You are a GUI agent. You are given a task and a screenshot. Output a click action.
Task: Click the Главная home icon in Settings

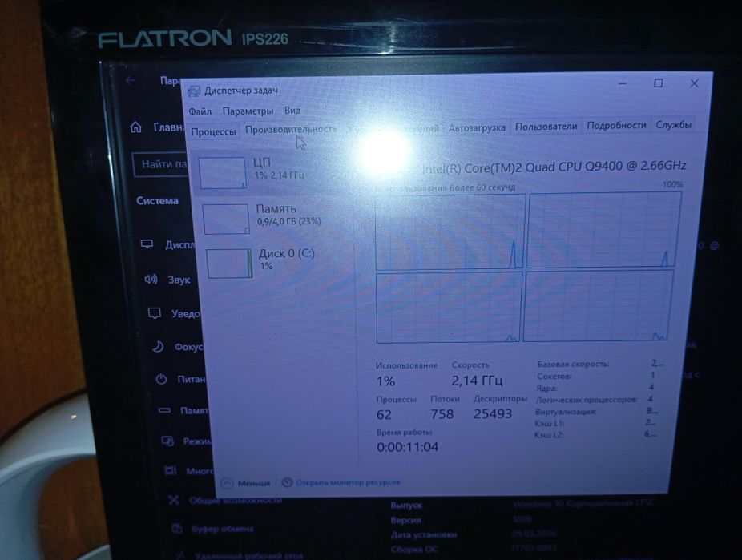(x=135, y=127)
